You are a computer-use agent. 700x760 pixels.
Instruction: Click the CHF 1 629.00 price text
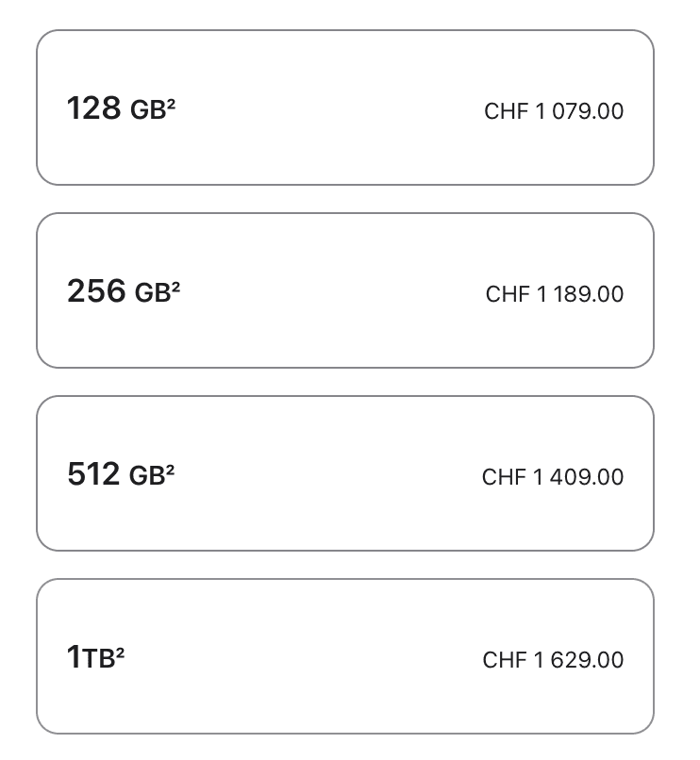[553, 660]
